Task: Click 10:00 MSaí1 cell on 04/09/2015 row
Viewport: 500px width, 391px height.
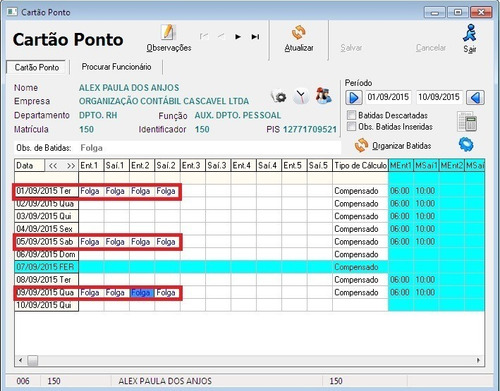Action: pyautogui.click(x=425, y=229)
